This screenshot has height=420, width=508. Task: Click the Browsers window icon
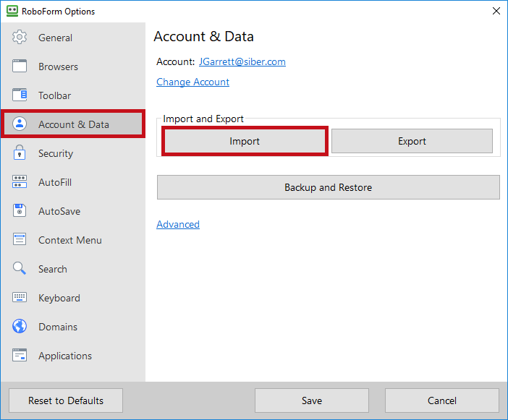click(20, 67)
